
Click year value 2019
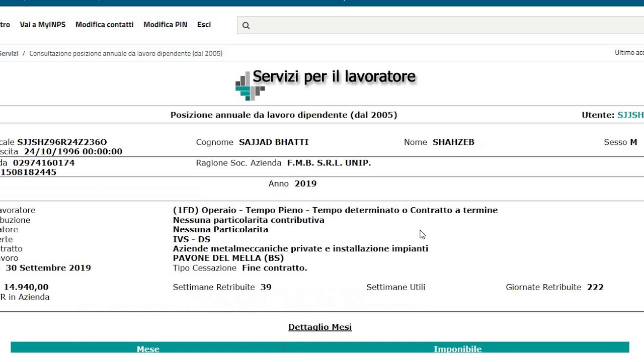tap(305, 184)
